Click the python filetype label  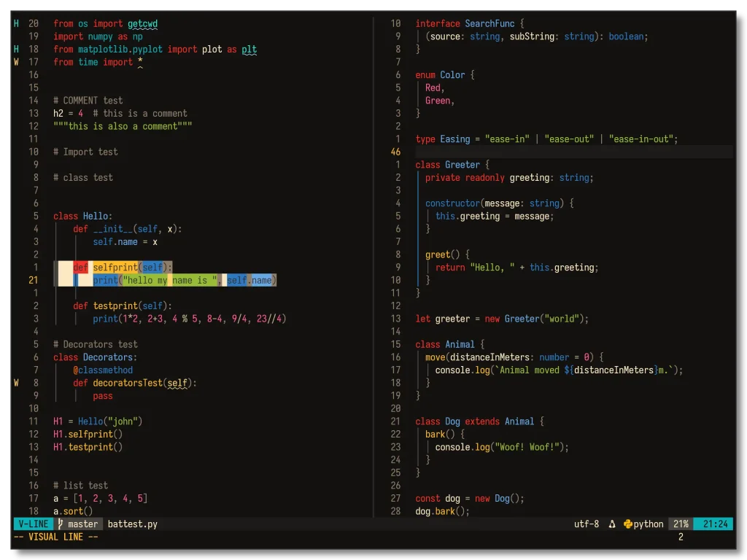coord(649,524)
